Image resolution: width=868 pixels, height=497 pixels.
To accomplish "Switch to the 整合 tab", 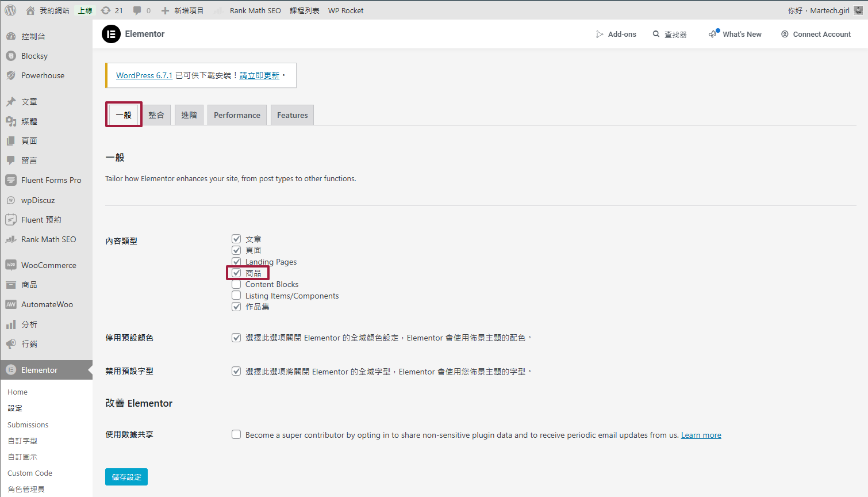I will pyautogui.click(x=156, y=114).
